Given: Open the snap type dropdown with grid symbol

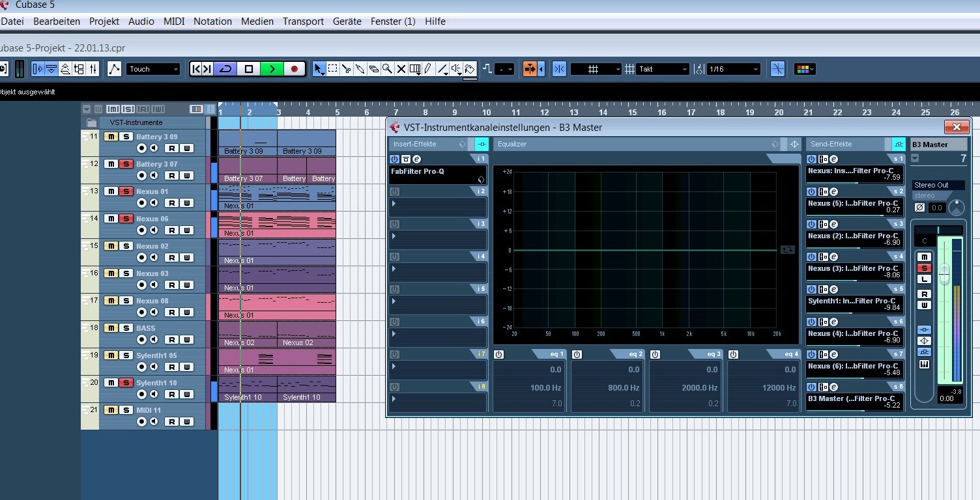Looking at the screenshot, I should click(596, 69).
